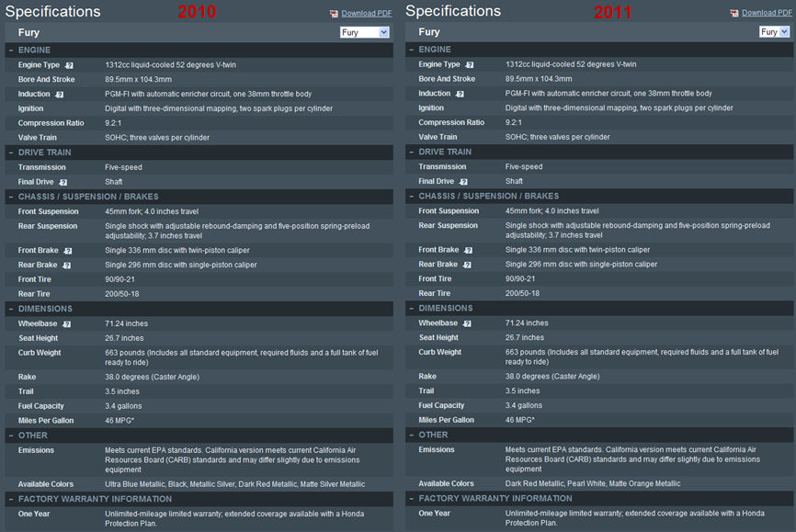Click '71.24 inches' wheelbase value in 2010 panel
The height and width of the screenshot is (532, 796).
tap(127, 323)
